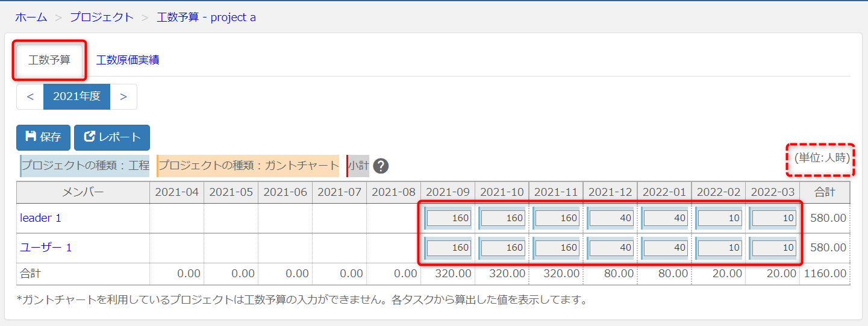Image resolution: width=868 pixels, height=326 pixels.
Task: Click ユーザー 1 input for 2021-09
Action: click(x=449, y=248)
